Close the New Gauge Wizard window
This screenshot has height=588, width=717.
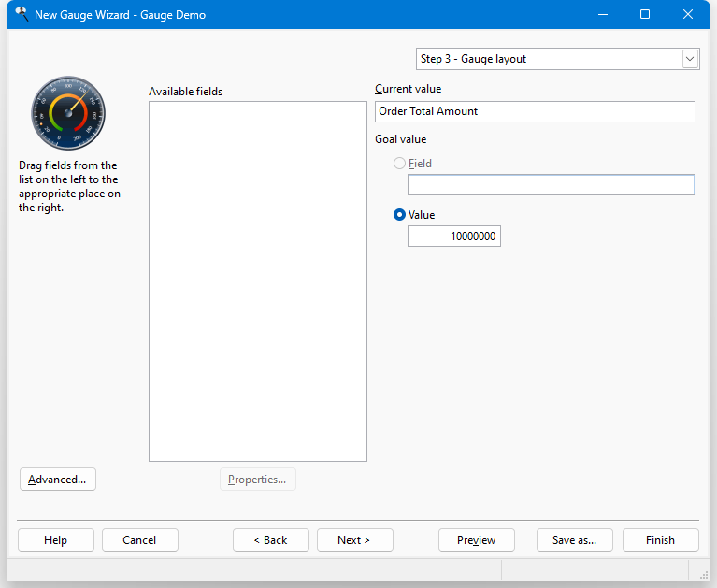point(688,14)
